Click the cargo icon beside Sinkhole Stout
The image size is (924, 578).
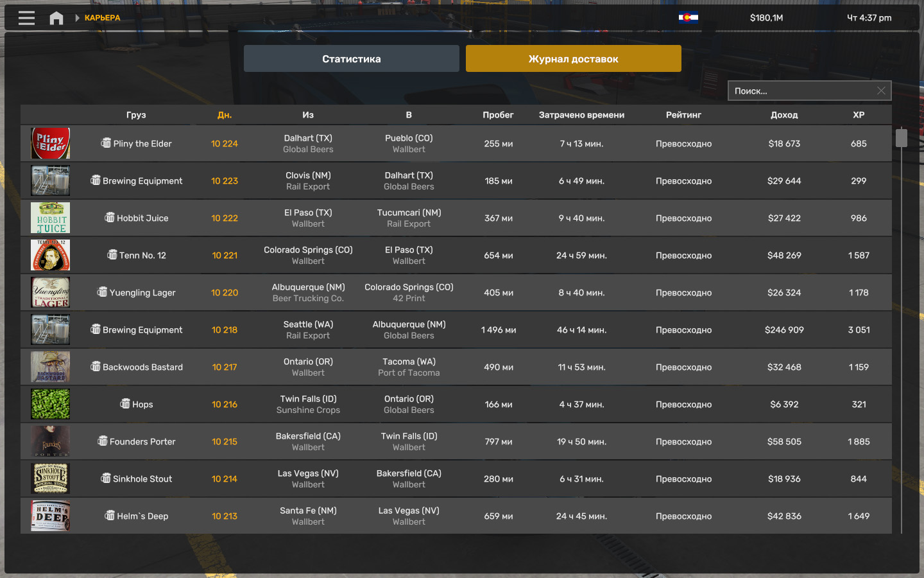pos(106,478)
